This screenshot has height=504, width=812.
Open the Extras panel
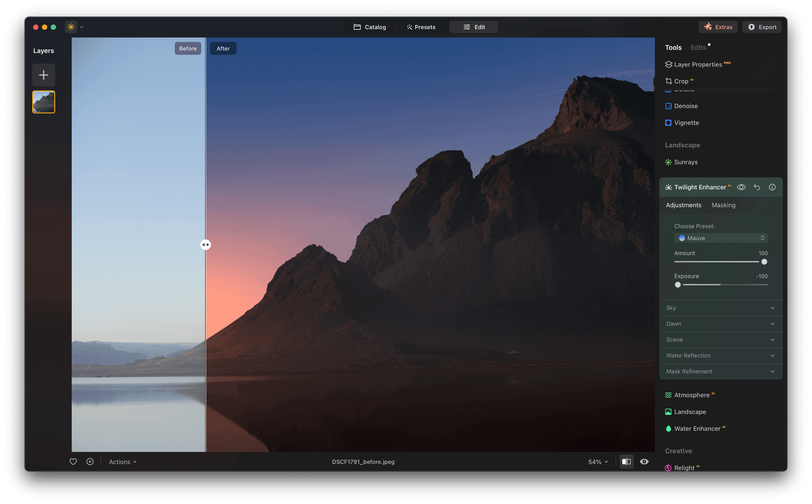[718, 27]
